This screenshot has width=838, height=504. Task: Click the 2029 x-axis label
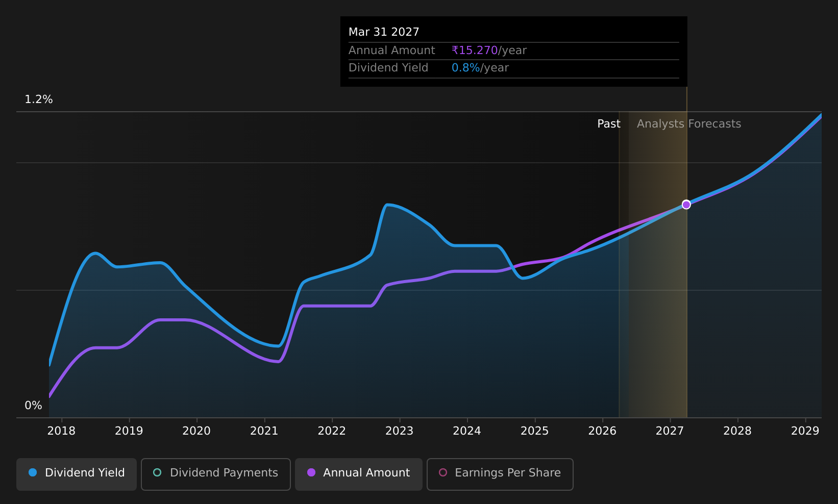805,431
